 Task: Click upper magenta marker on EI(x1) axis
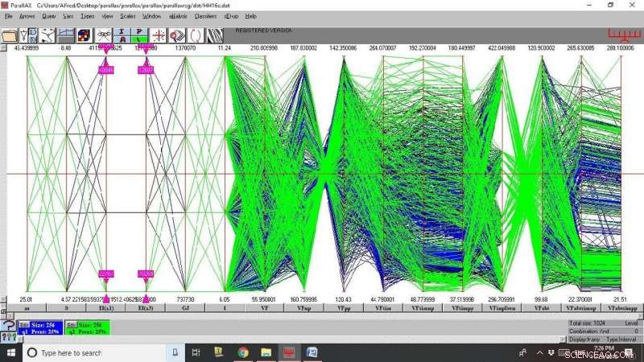point(106,70)
